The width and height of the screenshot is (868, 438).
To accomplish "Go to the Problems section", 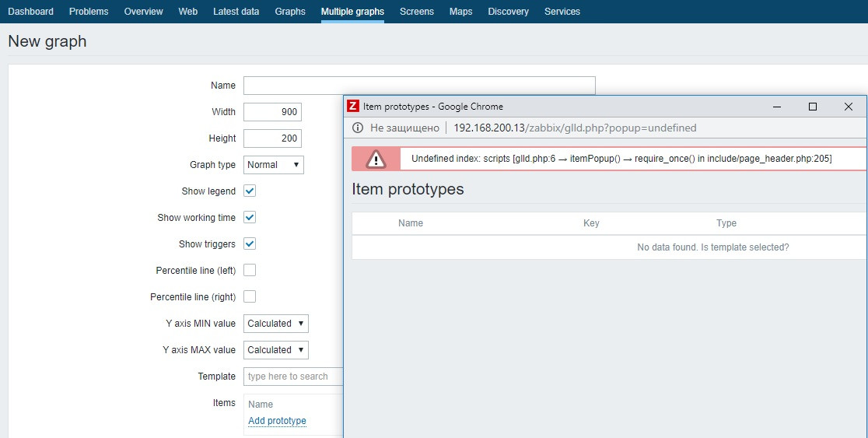I will pos(89,11).
